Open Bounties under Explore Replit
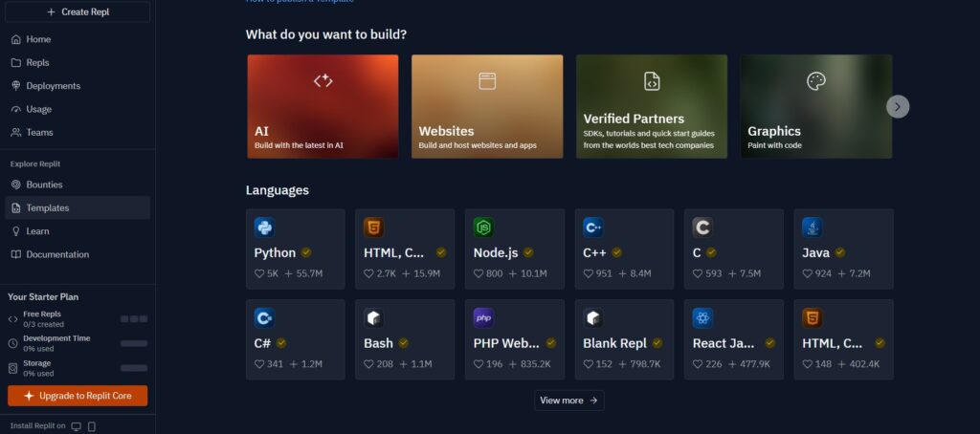 point(78,184)
